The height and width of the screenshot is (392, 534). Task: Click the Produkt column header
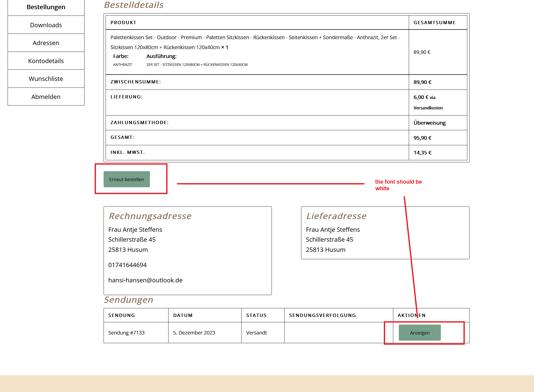point(123,23)
